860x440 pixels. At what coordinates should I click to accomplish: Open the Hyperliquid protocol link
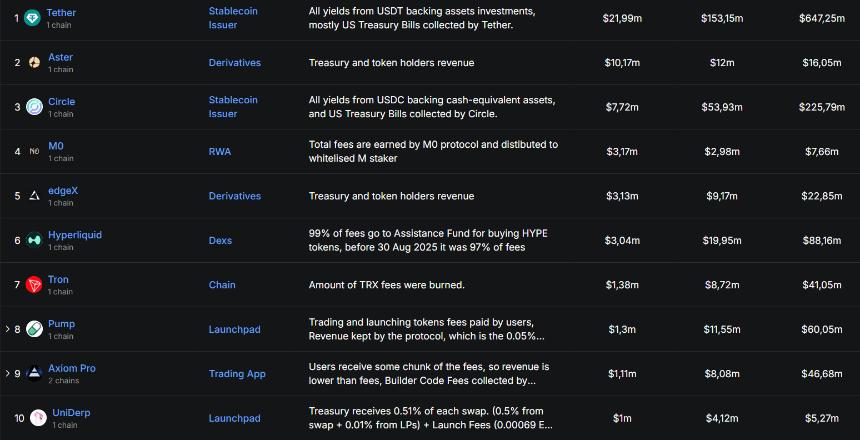coord(75,235)
